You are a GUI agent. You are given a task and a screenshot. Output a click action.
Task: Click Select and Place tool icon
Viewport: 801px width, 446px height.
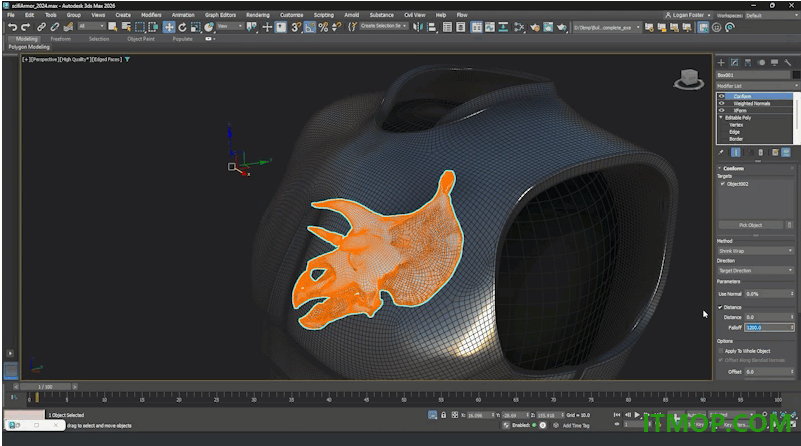pos(209,27)
